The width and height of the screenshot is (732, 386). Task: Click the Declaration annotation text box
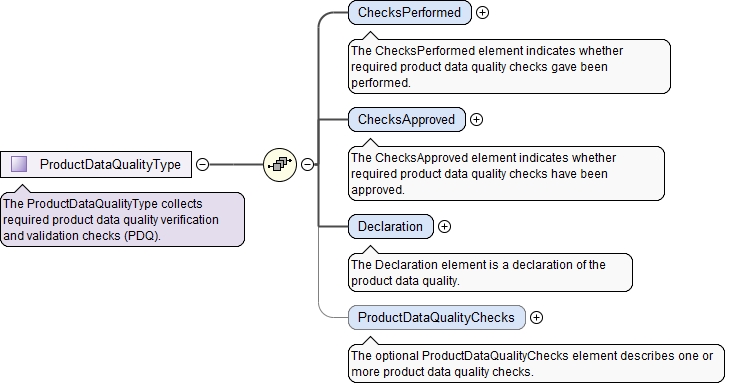click(x=490, y=273)
